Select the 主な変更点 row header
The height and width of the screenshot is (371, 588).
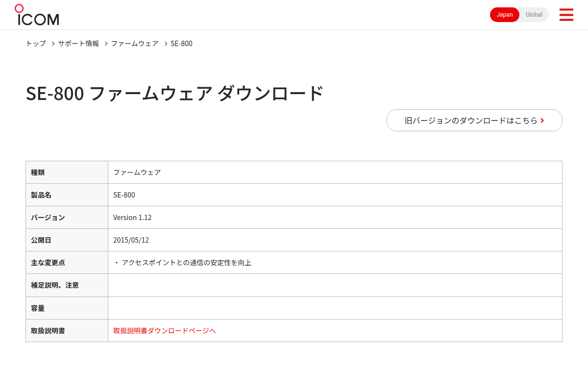pos(67,263)
